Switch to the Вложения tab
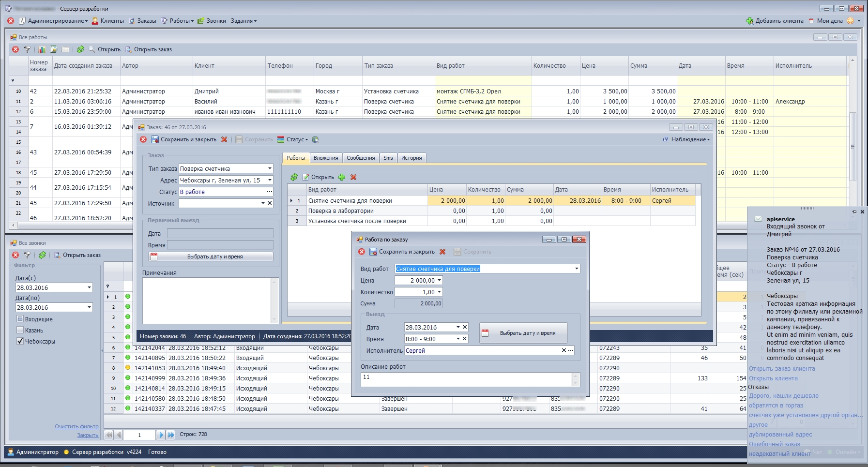The width and height of the screenshot is (868, 467). point(326,158)
